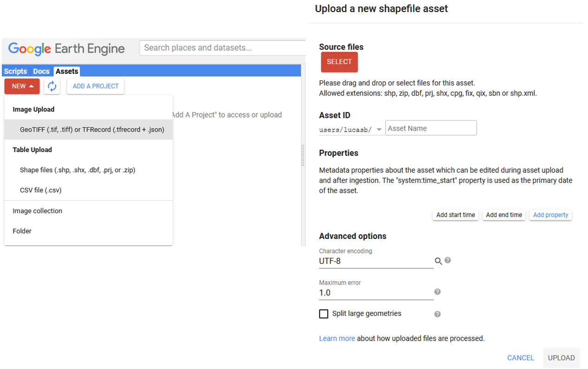Click Add property button
This screenshot has width=588, height=369.
point(550,215)
